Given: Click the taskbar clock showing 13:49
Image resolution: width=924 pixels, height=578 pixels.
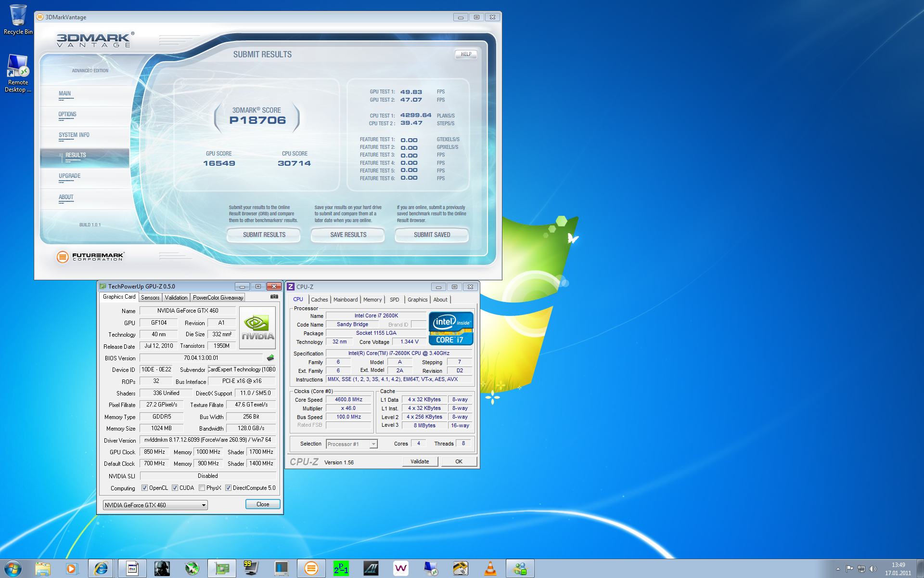Looking at the screenshot, I should [x=898, y=569].
